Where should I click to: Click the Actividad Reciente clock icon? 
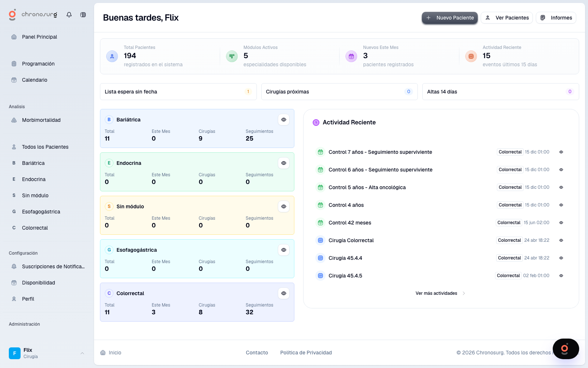pos(316,123)
